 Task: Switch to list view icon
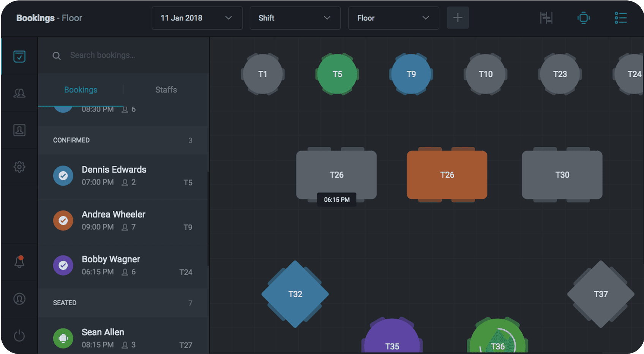pyautogui.click(x=620, y=18)
